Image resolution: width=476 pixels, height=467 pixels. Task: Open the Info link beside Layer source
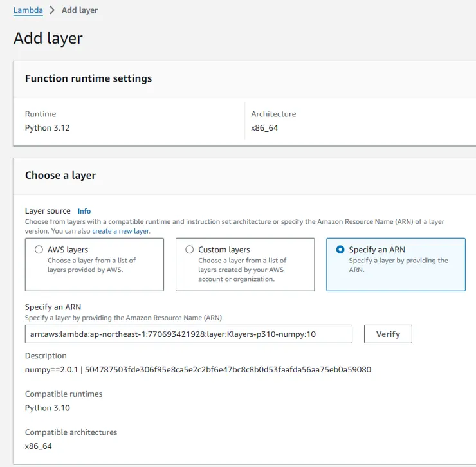point(84,211)
